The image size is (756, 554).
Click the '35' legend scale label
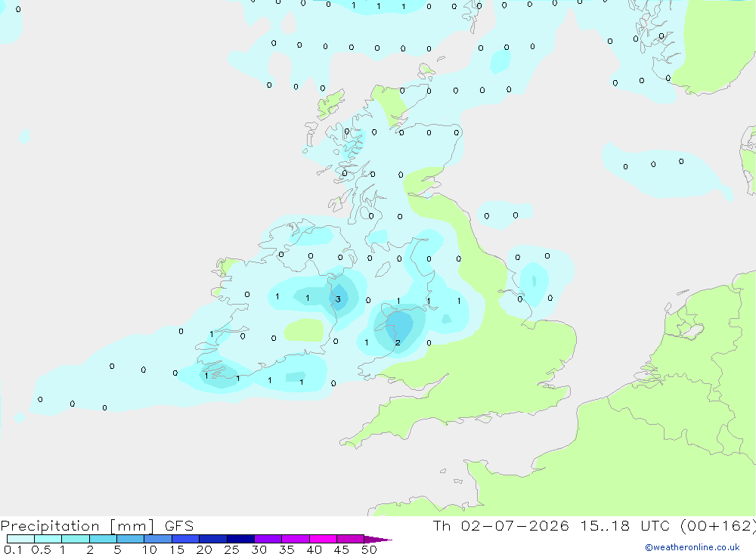coord(287,549)
